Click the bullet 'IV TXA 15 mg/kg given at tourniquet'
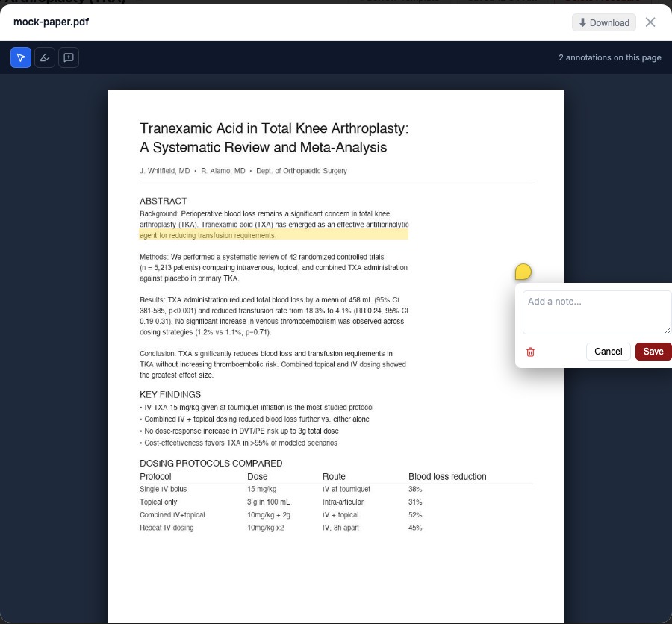The height and width of the screenshot is (624, 672). (257, 407)
